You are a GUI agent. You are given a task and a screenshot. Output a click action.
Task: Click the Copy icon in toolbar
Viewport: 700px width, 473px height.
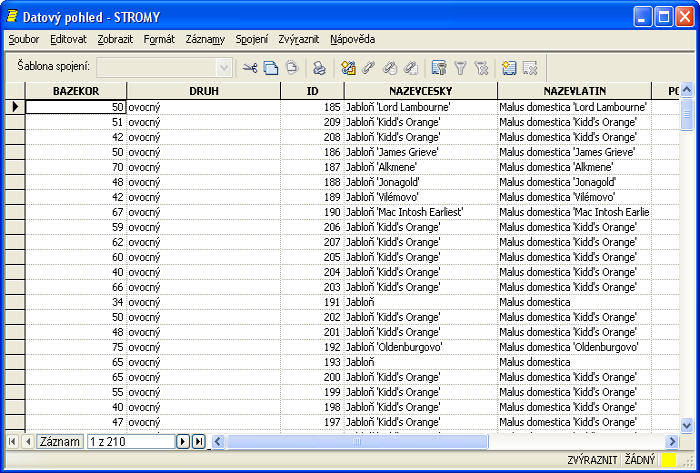[x=271, y=68]
